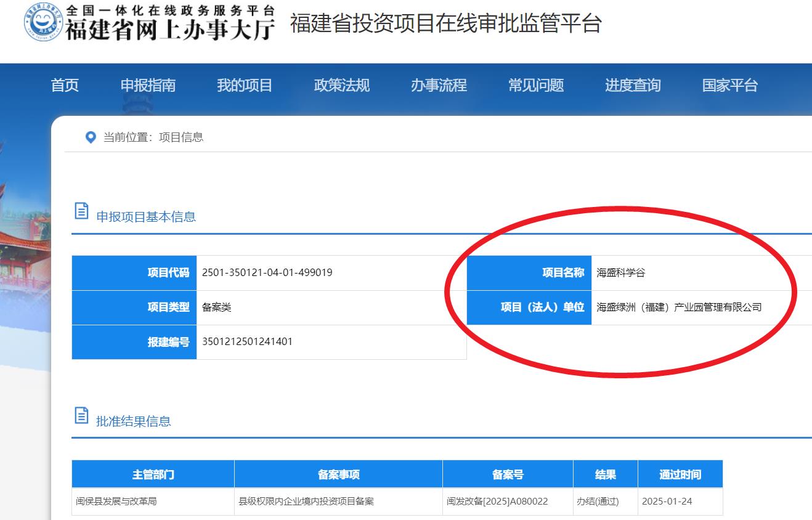Click 海盛绿洲（福建）产业园管理有限公司 value
This screenshot has height=520, width=812.
point(680,307)
